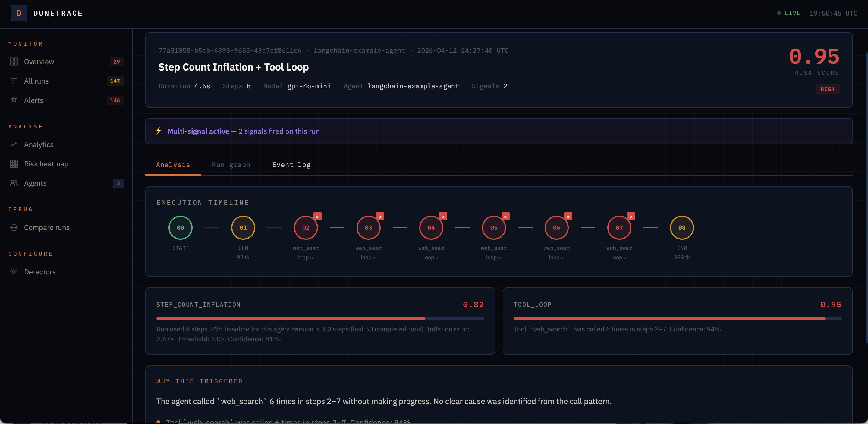Go to Analytics page
This screenshot has width=868, height=424.
coord(66,144)
